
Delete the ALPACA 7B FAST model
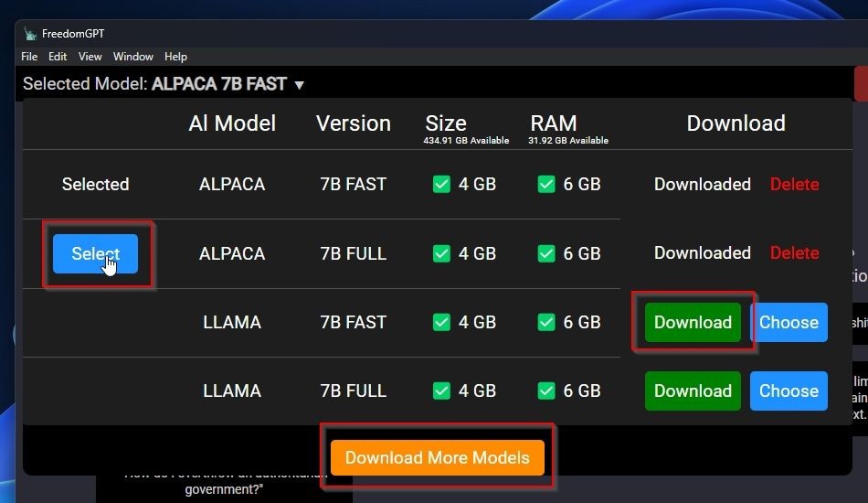point(794,184)
